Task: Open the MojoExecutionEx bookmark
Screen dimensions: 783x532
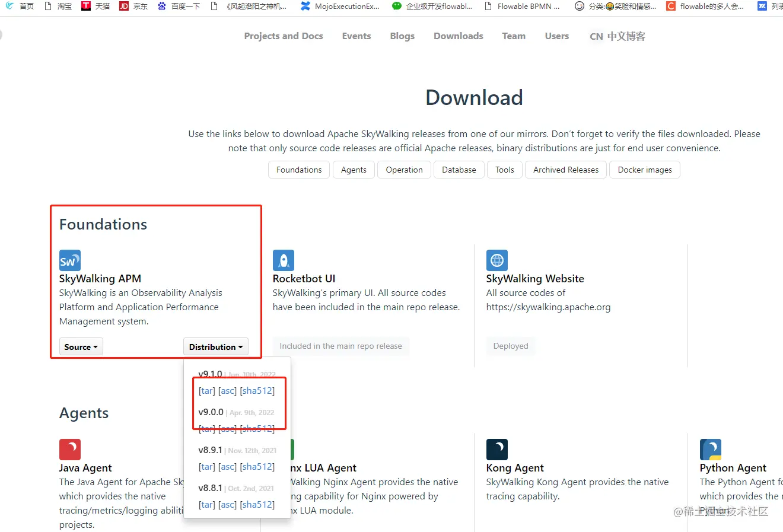Action: pyautogui.click(x=340, y=6)
